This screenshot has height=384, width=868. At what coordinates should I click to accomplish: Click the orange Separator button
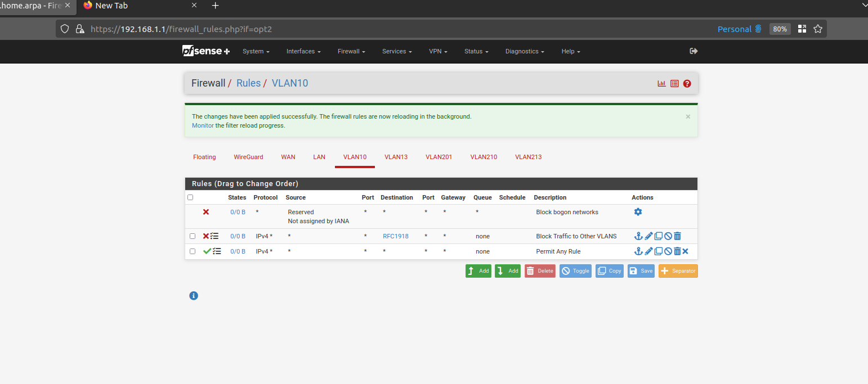pos(678,271)
